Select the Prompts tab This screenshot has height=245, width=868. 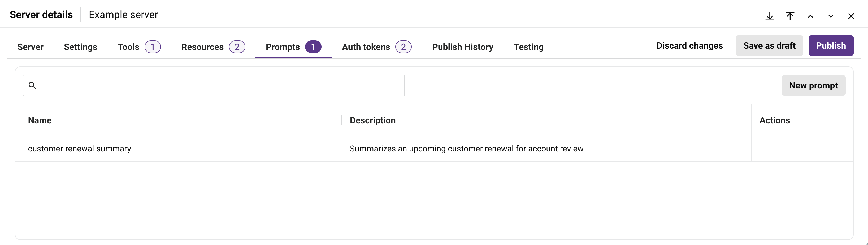pos(293,47)
